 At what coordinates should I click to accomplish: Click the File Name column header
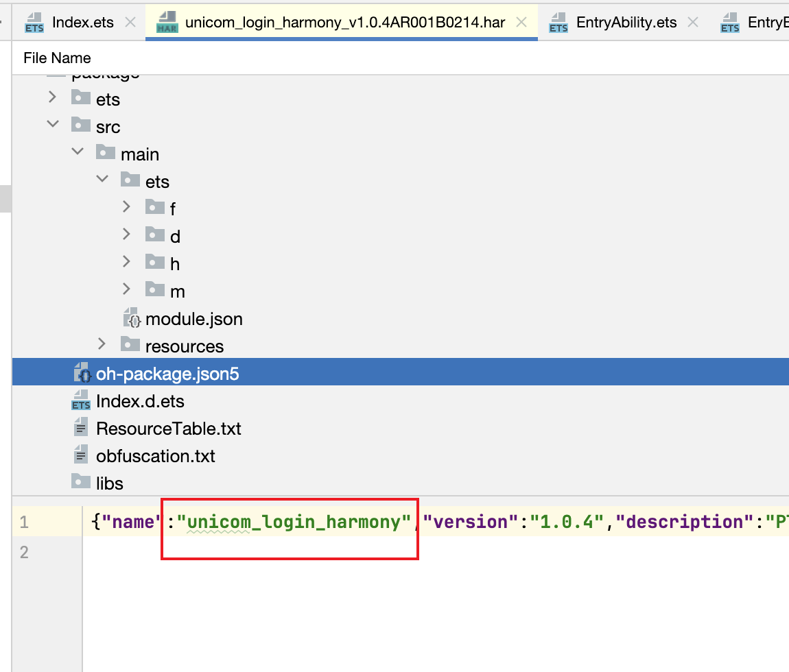coord(58,58)
